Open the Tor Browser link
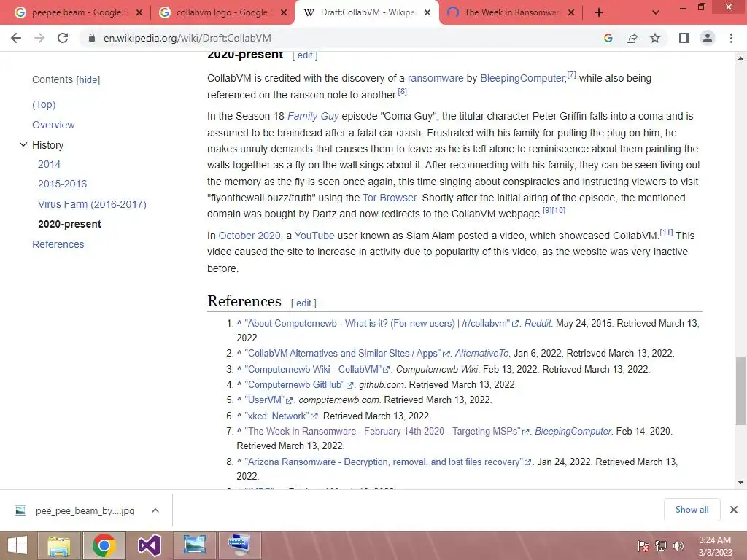This screenshot has height=560, width=747. click(x=390, y=198)
